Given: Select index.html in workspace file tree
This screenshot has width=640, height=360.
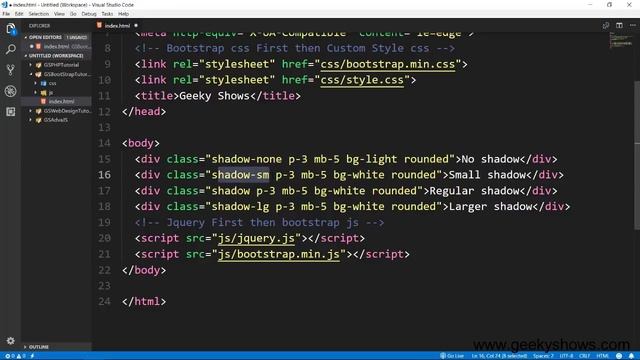Looking at the screenshot, I should tap(57, 101).
